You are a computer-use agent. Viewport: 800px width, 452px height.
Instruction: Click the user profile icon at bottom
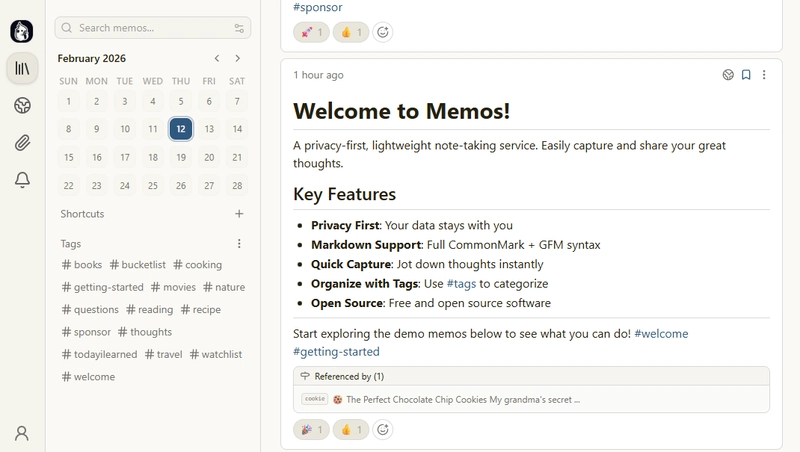(22, 433)
